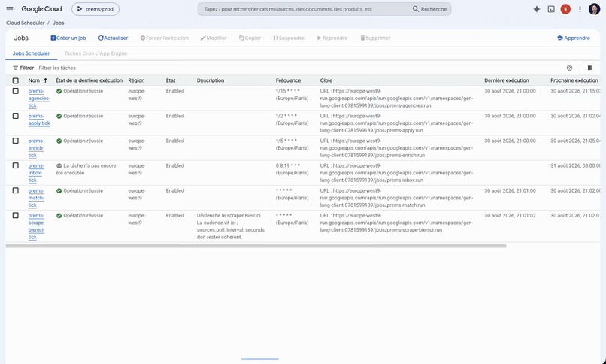Click the État de la dernière exécution header

[x=89, y=80]
